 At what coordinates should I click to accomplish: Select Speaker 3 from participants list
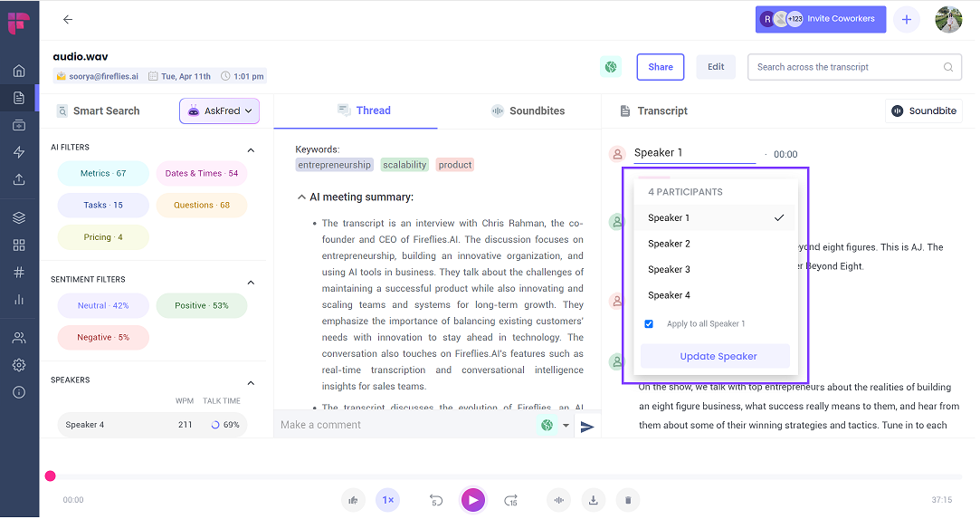[716, 270]
